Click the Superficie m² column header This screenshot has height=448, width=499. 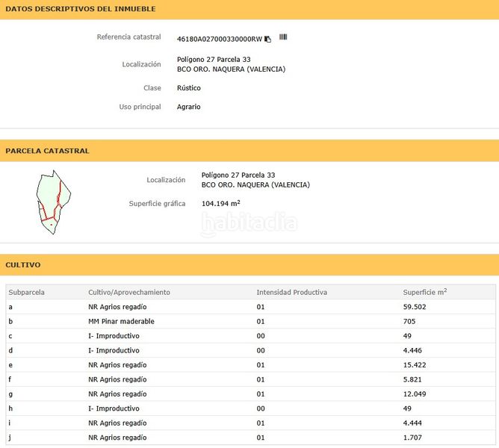(x=425, y=292)
